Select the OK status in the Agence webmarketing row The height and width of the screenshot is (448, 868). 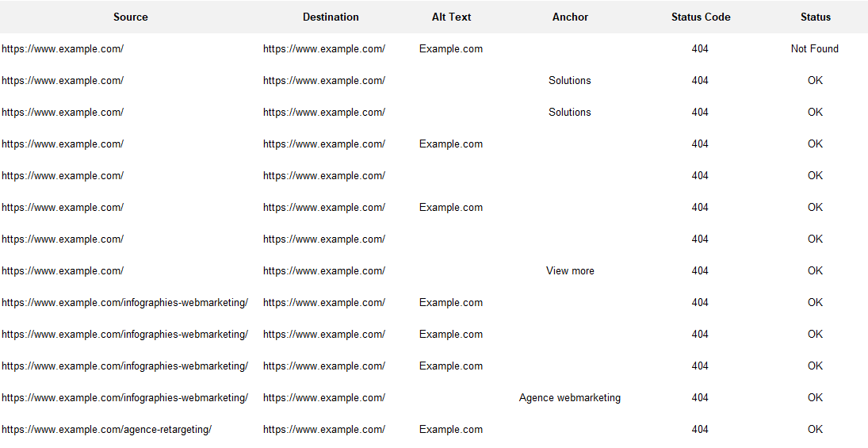815,397
